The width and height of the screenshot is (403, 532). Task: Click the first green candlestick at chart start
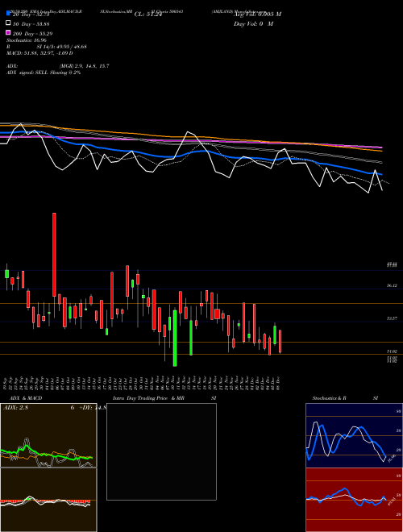point(6,274)
